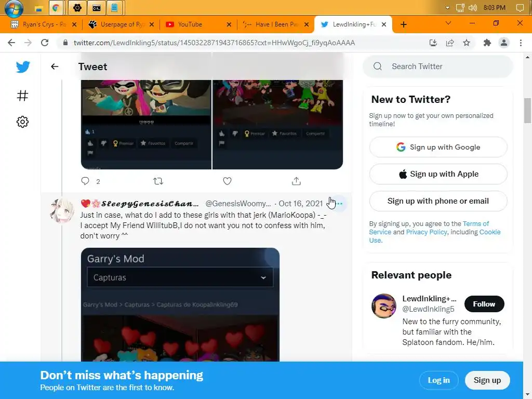Switch to the YouTube tab
The image size is (532, 399).
[x=198, y=24]
